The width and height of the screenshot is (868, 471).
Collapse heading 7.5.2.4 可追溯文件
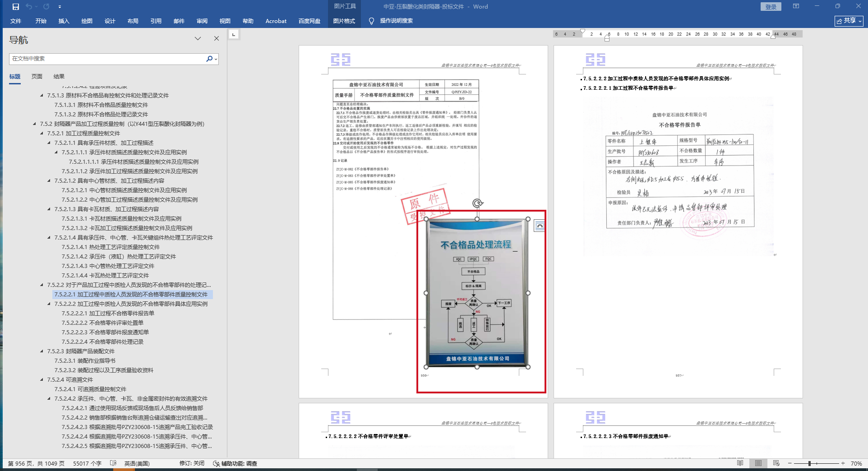tap(42, 380)
